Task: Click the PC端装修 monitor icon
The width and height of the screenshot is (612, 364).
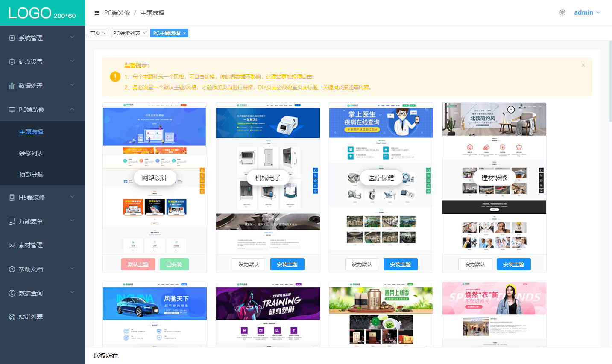Action: pos(12,110)
